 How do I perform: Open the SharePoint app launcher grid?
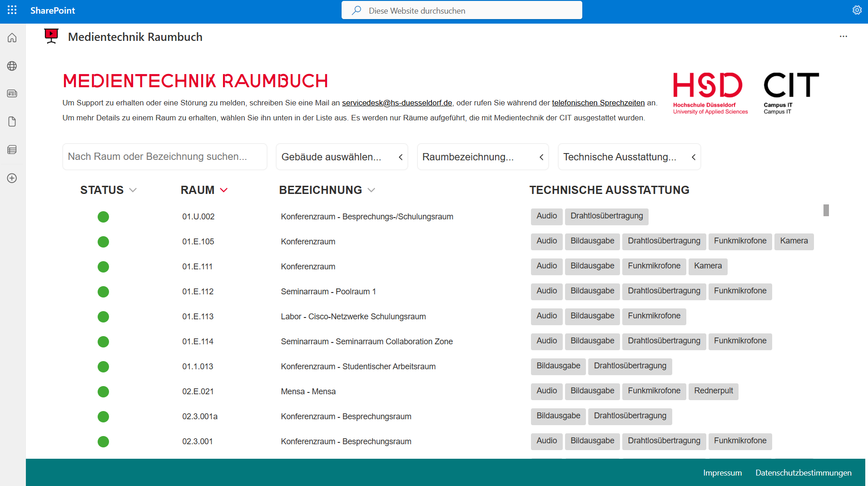point(12,10)
